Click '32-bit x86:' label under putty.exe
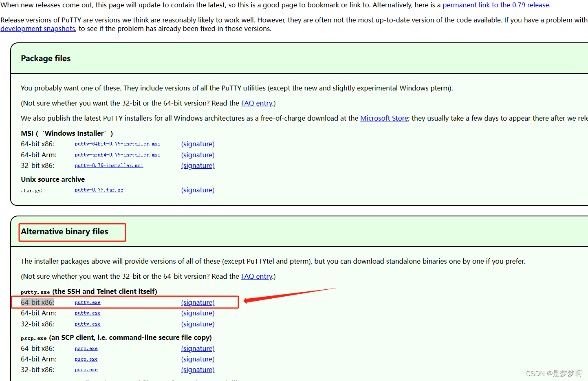The width and height of the screenshot is (588, 381). click(37, 324)
